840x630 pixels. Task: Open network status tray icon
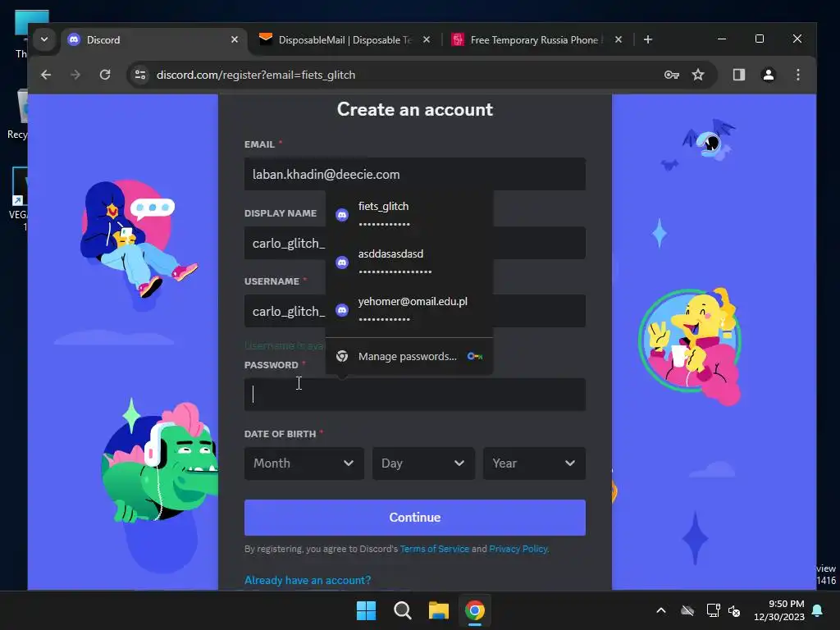(713, 610)
